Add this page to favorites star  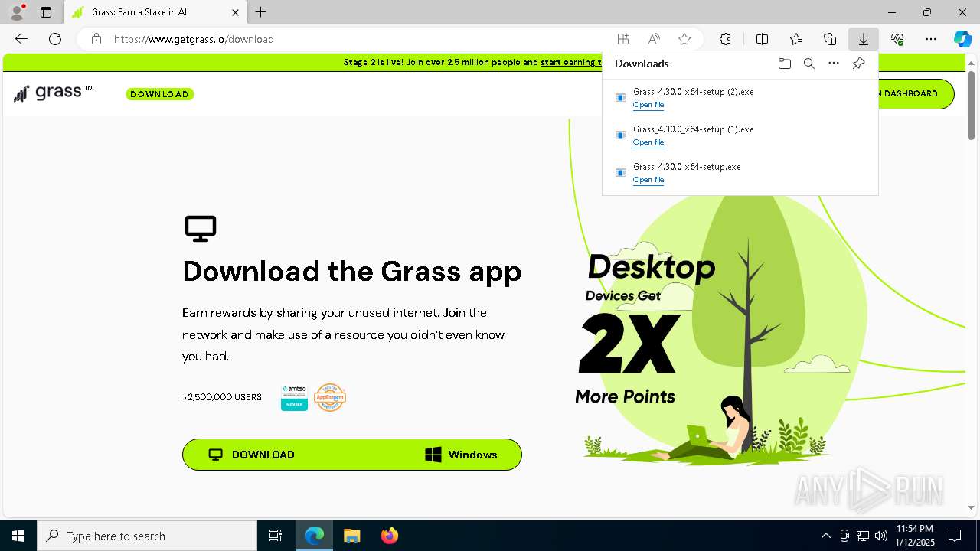point(684,39)
